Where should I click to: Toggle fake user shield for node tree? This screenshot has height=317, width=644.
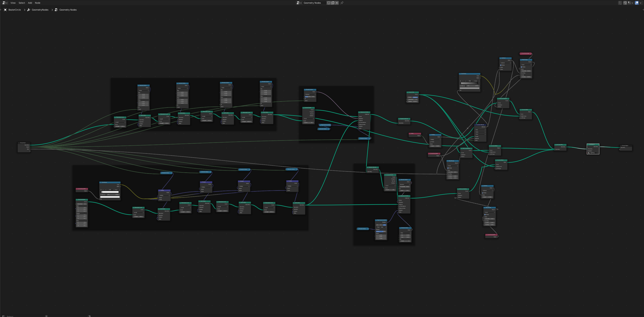[x=329, y=3]
